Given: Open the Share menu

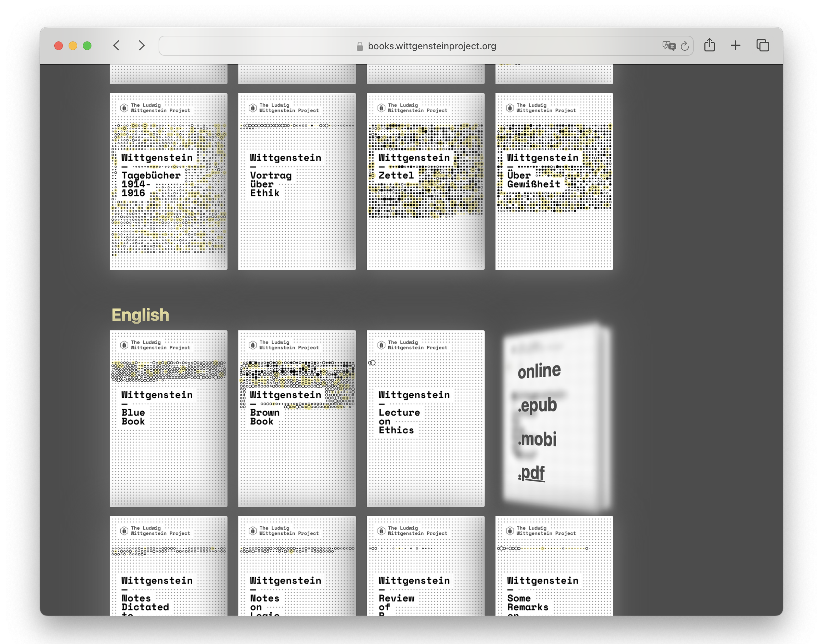Looking at the screenshot, I should click(x=710, y=45).
